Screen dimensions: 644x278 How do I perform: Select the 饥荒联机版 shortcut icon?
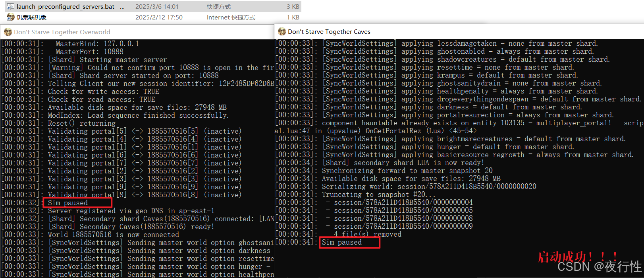coord(11,17)
